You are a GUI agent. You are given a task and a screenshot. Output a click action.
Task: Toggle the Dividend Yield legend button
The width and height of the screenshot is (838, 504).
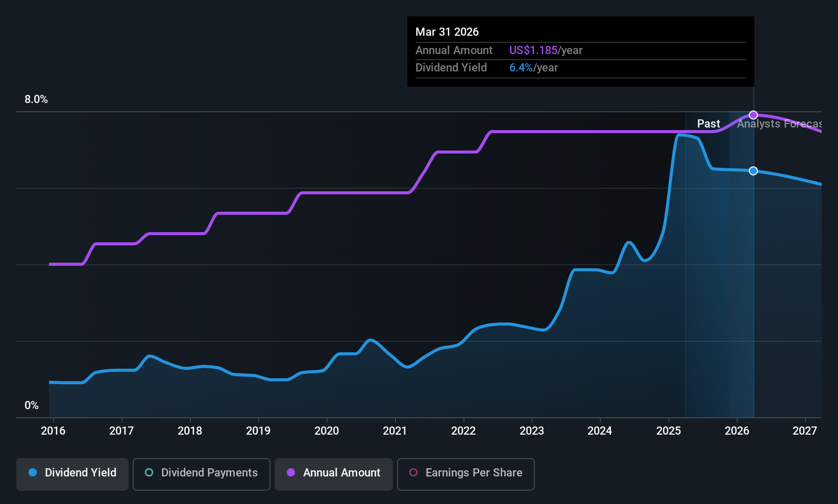tap(72, 474)
